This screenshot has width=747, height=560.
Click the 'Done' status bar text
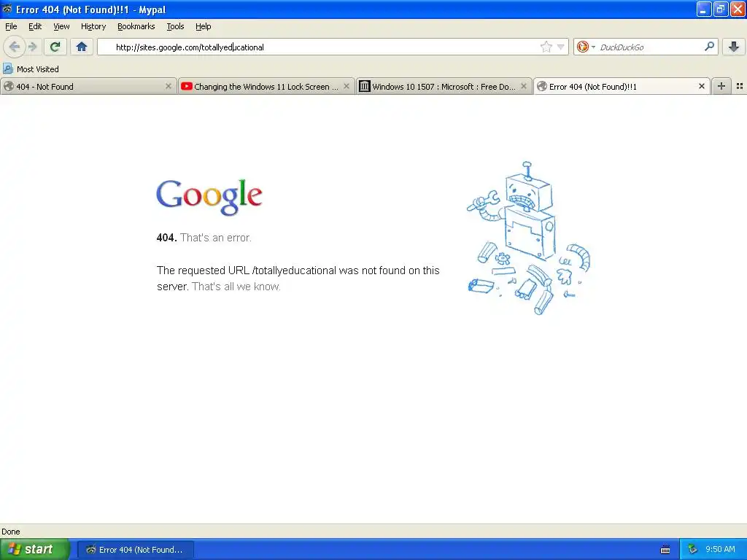pyautogui.click(x=11, y=532)
